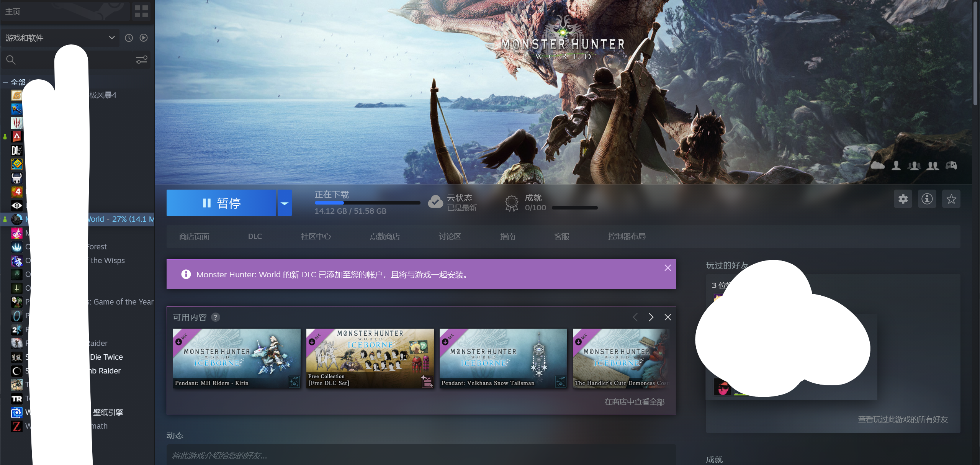The image size is (980, 465).
Task: Open the 控制器布局 tab
Action: [x=627, y=236]
